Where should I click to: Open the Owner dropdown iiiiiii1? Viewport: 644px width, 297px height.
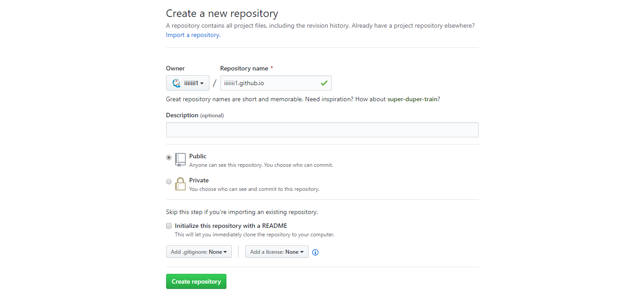(188, 83)
